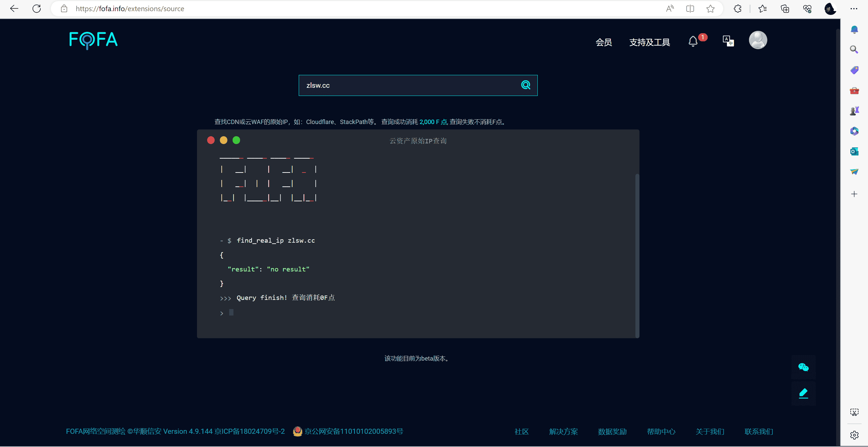Open the notification bell icon
Screen dimensions: 868x447
click(x=693, y=41)
